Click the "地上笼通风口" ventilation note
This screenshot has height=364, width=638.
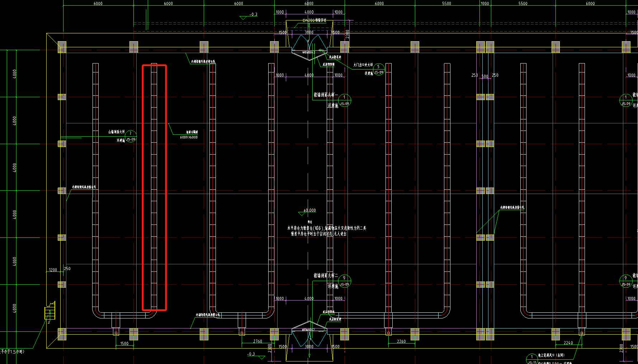[x=551, y=355]
